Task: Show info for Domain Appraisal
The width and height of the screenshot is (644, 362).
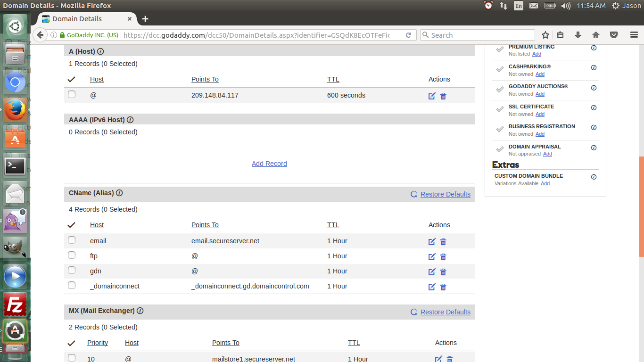Action: point(594,148)
